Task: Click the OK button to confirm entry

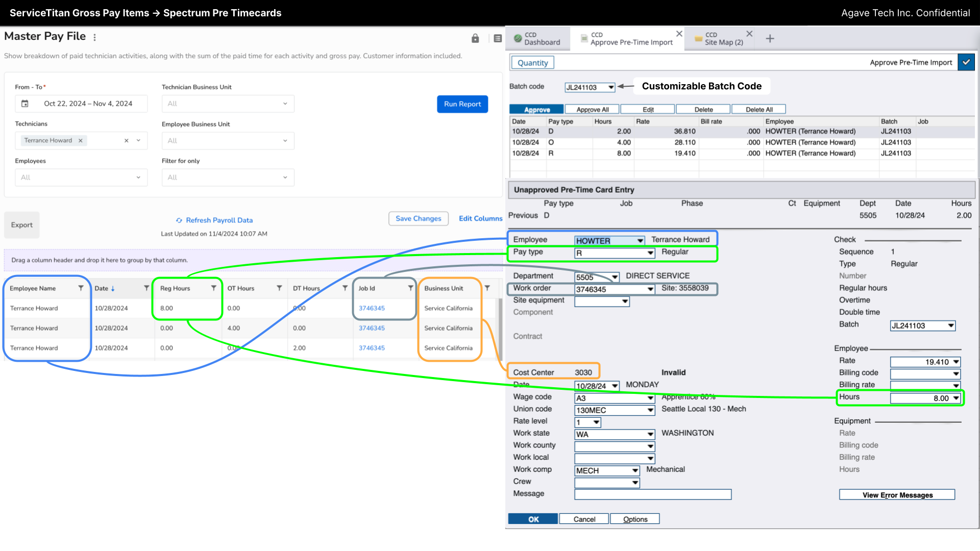Action: [x=532, y=519]
